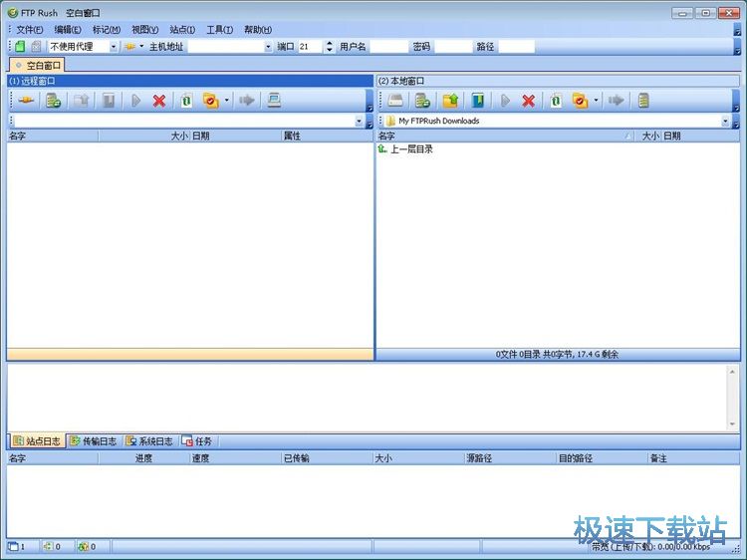Switch to 系统日志 tab
Viewport: 747px width, 560px height.
(149, 441)
